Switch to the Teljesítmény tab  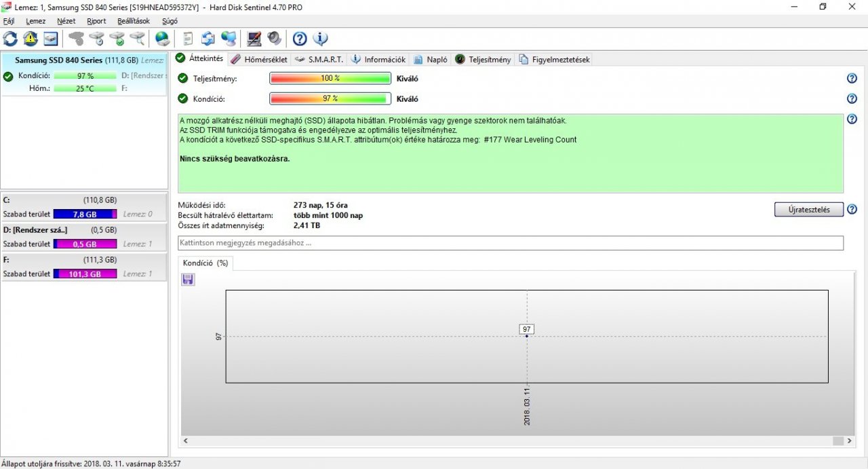(x=483, y=59)
